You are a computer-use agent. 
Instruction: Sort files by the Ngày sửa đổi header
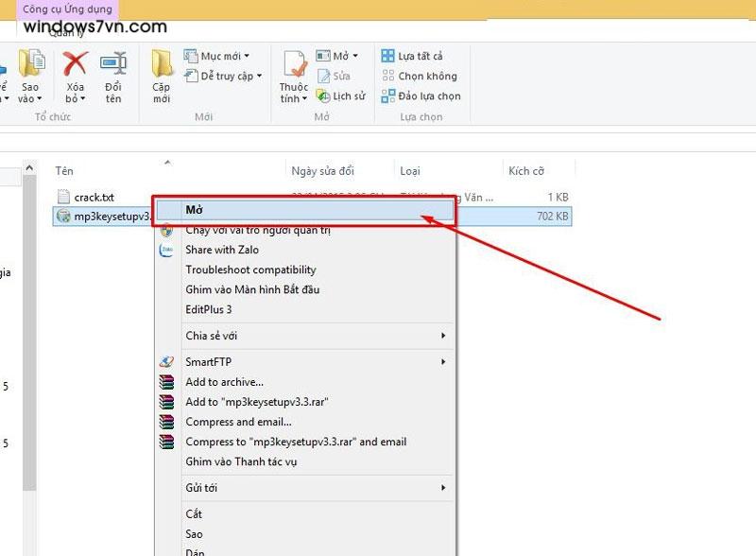pos(320,171)
